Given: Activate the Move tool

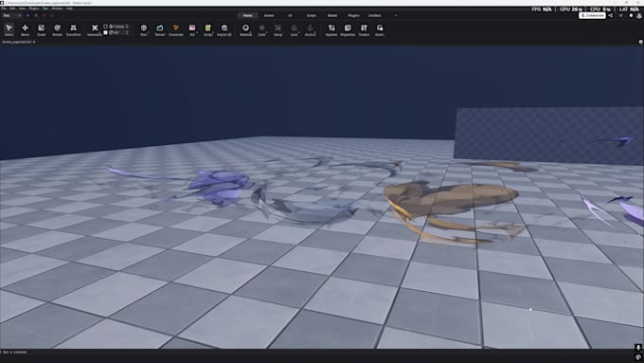Looking at the screenshot, I should click(x=25, y=29).
